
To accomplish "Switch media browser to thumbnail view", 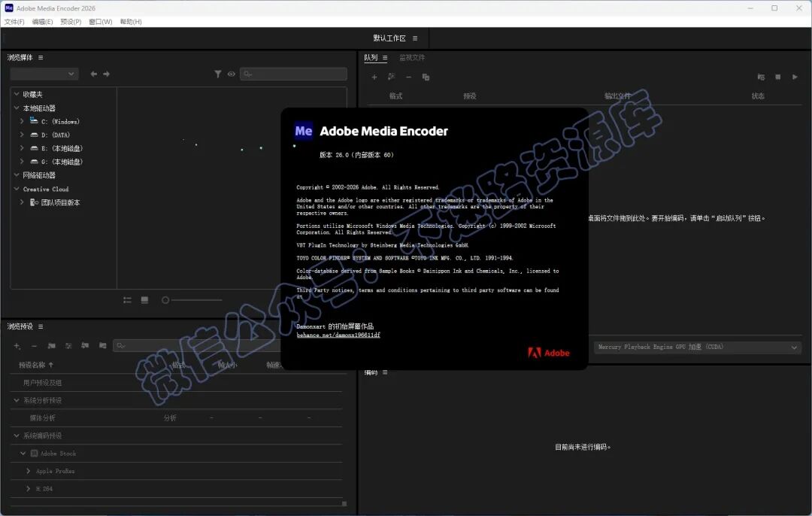I will coord(144,300).
